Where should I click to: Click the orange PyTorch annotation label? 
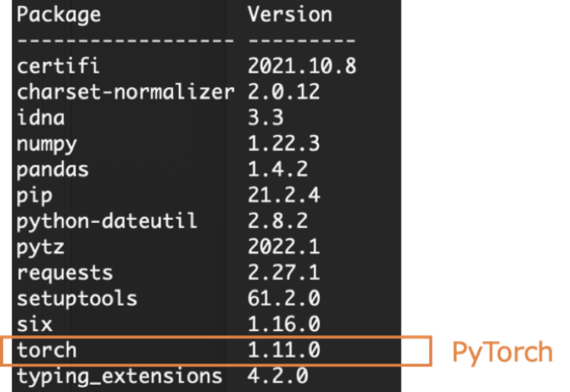[x=503, y=352]
